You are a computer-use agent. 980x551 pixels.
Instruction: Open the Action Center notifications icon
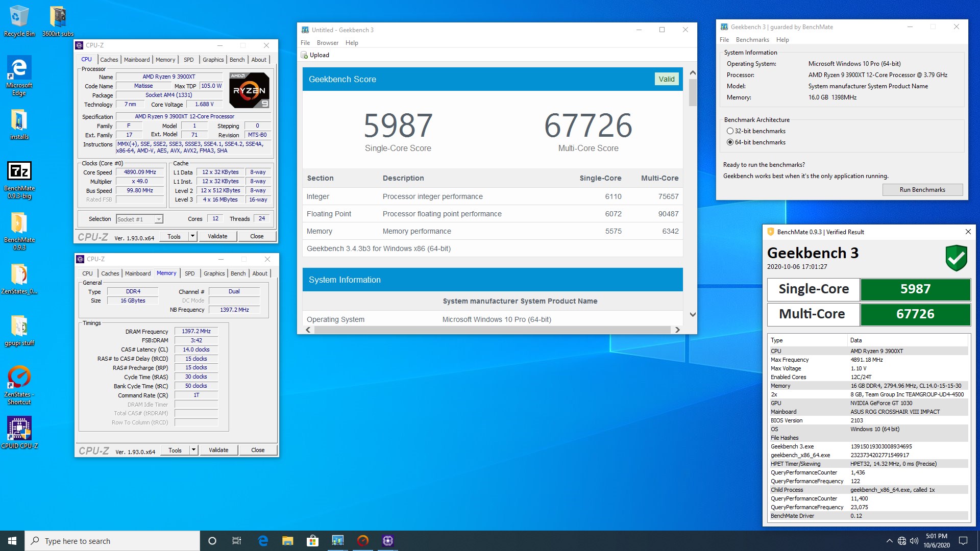(963, 541)
